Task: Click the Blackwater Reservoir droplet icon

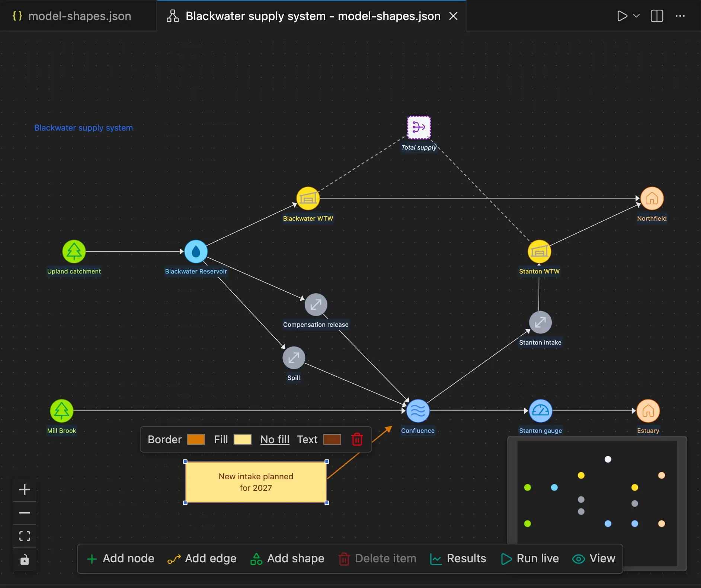Action: tap(196, 252)
